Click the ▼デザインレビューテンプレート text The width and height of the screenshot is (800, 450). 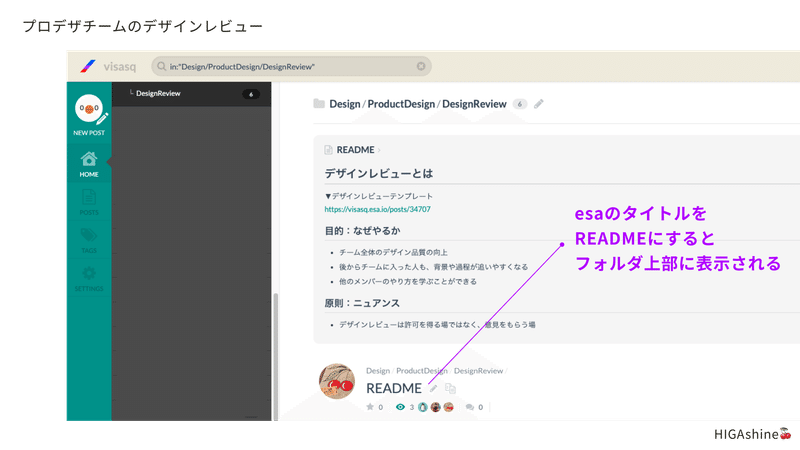point(379,196)
